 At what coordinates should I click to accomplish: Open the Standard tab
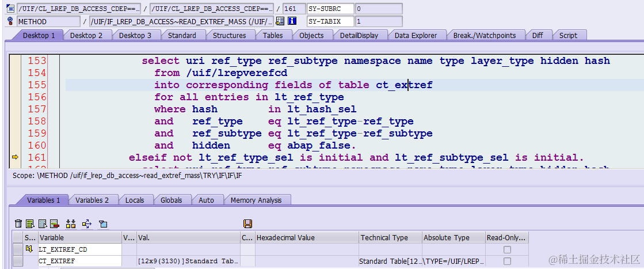click(x=182, y=35)
